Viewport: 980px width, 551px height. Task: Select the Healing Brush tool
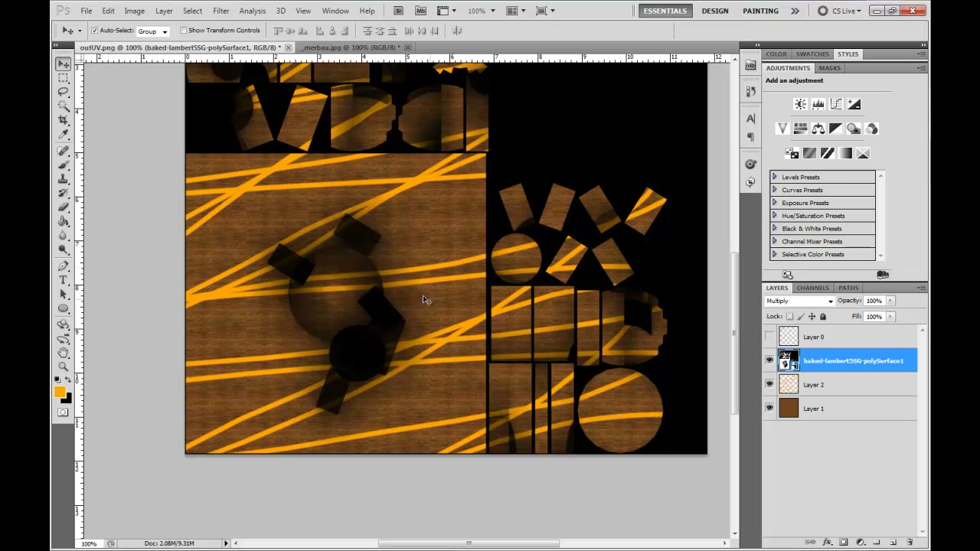pos(64,151)
